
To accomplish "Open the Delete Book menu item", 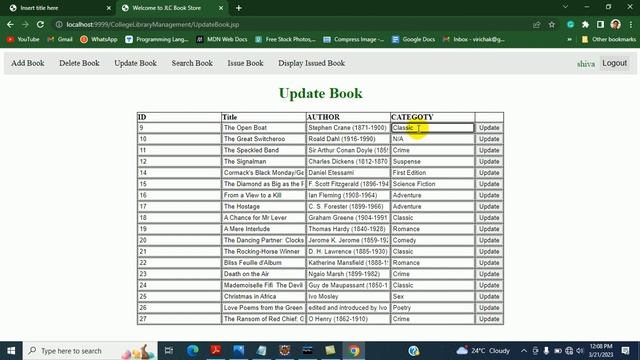I will pos(79,63).
